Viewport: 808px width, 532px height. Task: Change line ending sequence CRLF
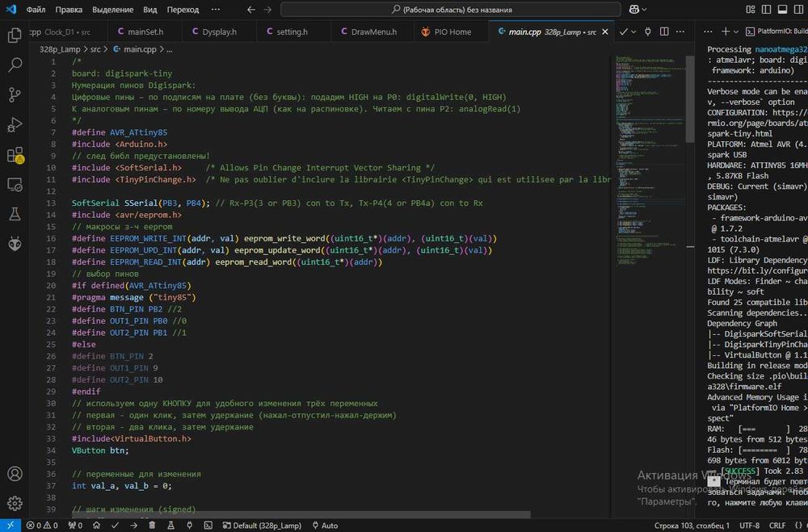click(777, 526)
